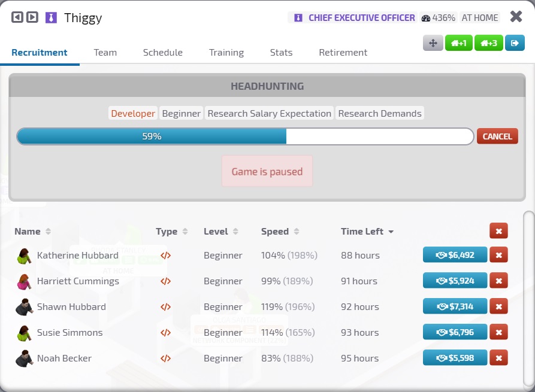Click the Research Demands tag
Screen dimensions: 535x392
(x=380, y=113)
